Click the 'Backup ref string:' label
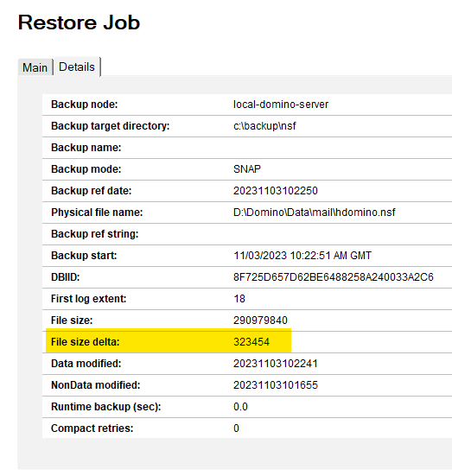The width and height of the screenshot is (452, 476). point(94,234)
